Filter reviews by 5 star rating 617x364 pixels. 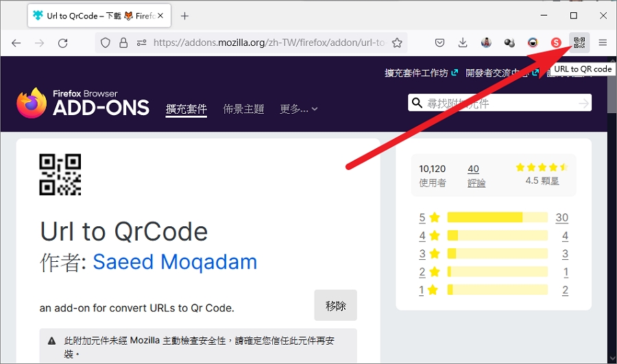tap(429, 217)
